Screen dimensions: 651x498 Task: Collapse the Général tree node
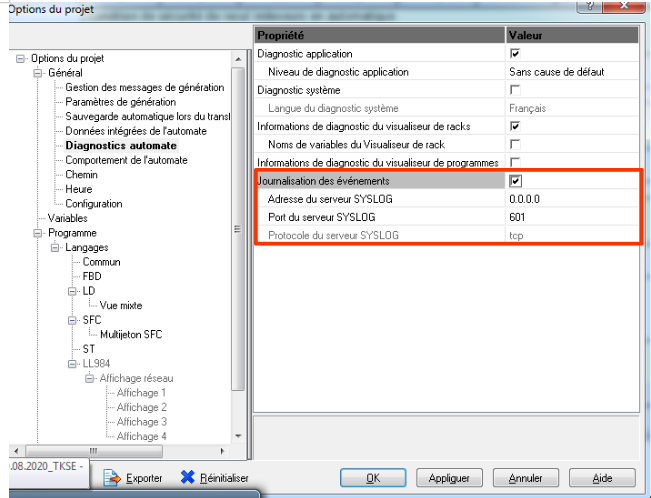click(x=38, y=73)
